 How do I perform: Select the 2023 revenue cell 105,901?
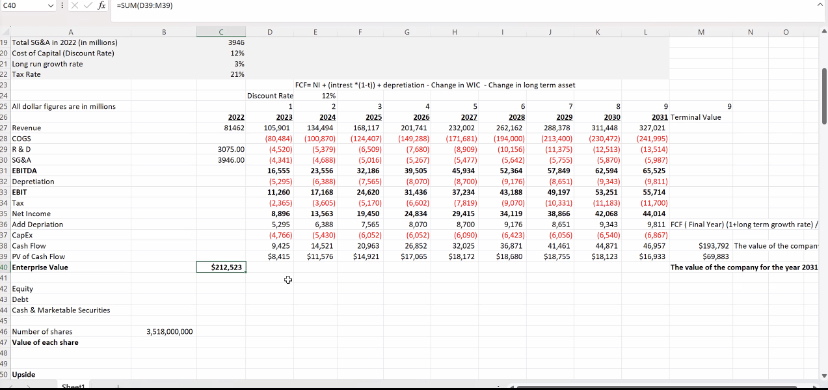[270, 128]
